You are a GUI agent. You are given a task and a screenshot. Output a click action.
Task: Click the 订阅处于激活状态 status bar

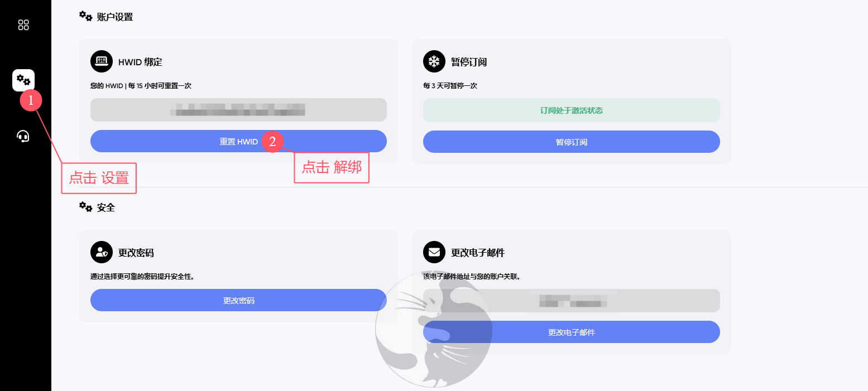(572, 110)
